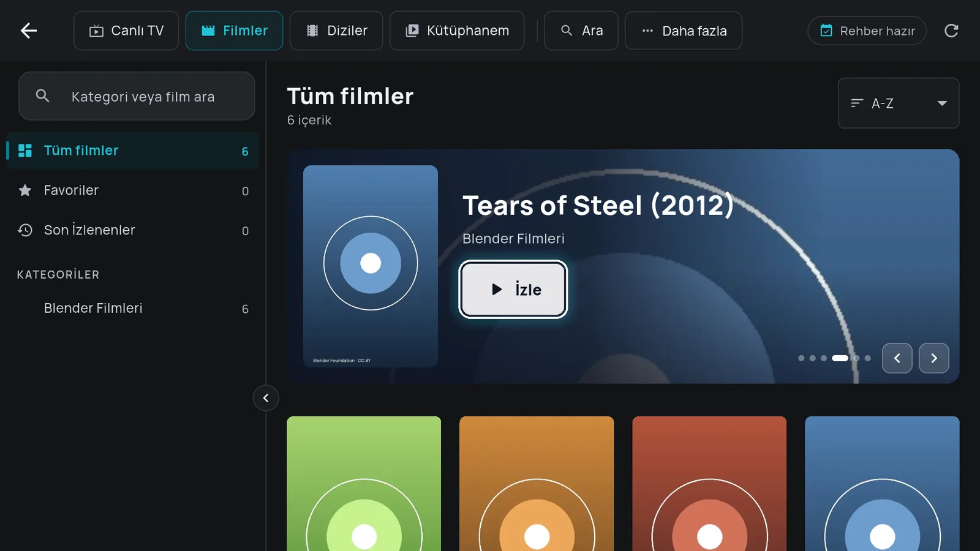Focus the Kategori veya film ara field
The width and height of the screenshot is (980, 551).
click(x=137, y=96)
